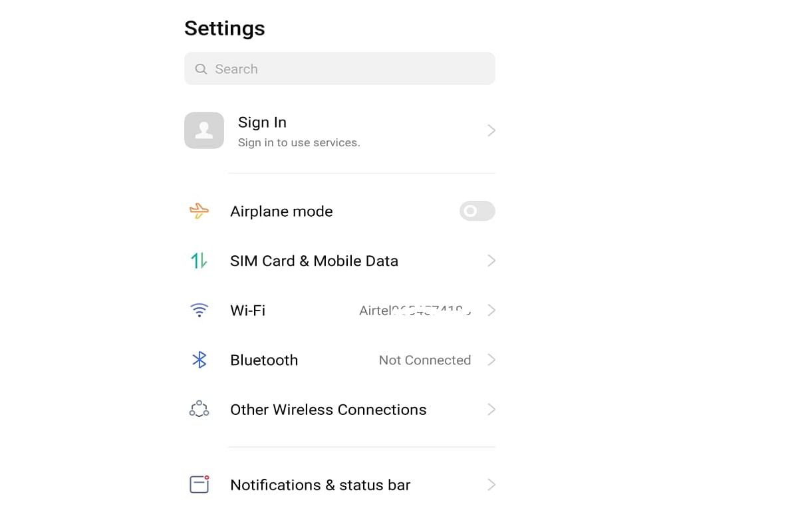Screen dimensions: 798x532
Task: Click the Bluetooth Not Connected status text
Action: 424,360
